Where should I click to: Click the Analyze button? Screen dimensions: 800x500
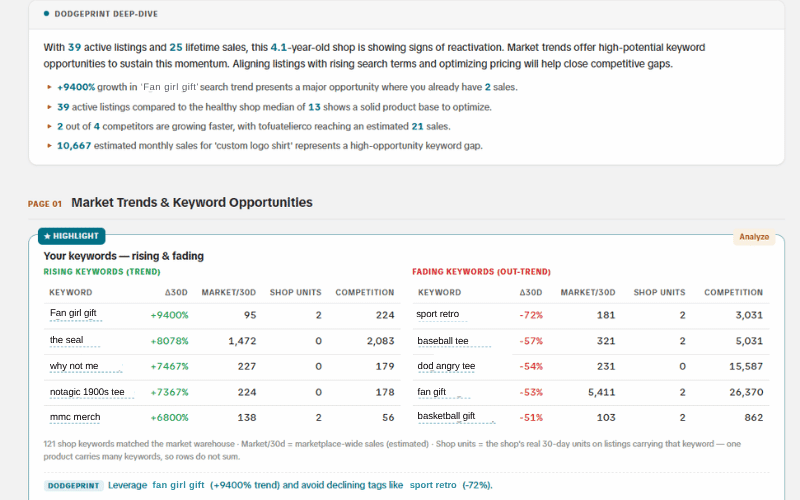[754, 237]
